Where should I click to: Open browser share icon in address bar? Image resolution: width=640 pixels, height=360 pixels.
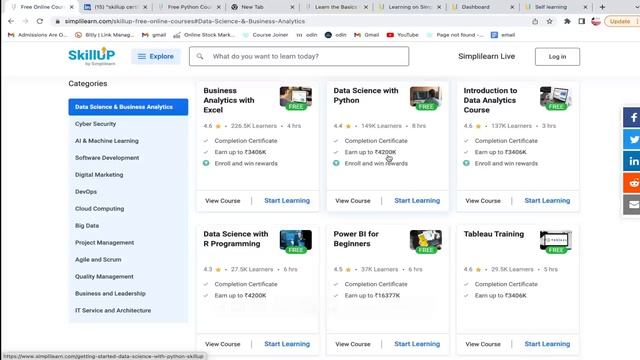point(535,21)
